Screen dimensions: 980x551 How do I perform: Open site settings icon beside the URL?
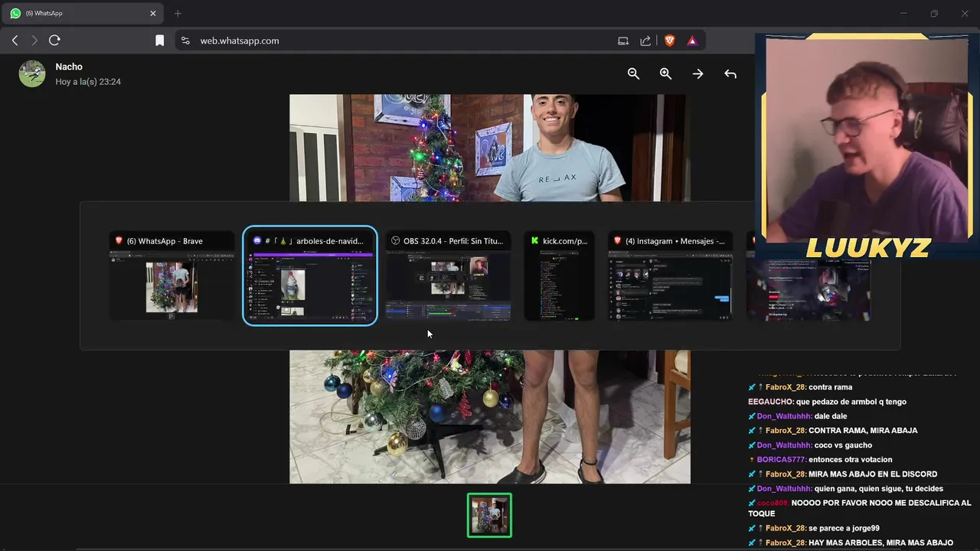(x=185, y=41)
